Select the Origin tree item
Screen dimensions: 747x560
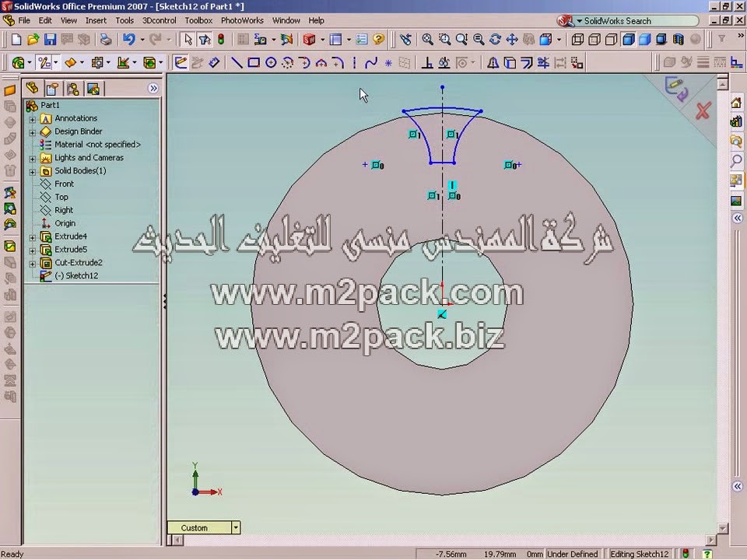(x=65, y=223)
